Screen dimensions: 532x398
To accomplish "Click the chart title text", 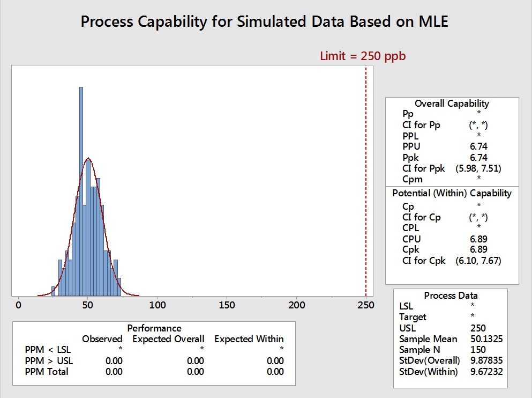I will pos(264,21).
